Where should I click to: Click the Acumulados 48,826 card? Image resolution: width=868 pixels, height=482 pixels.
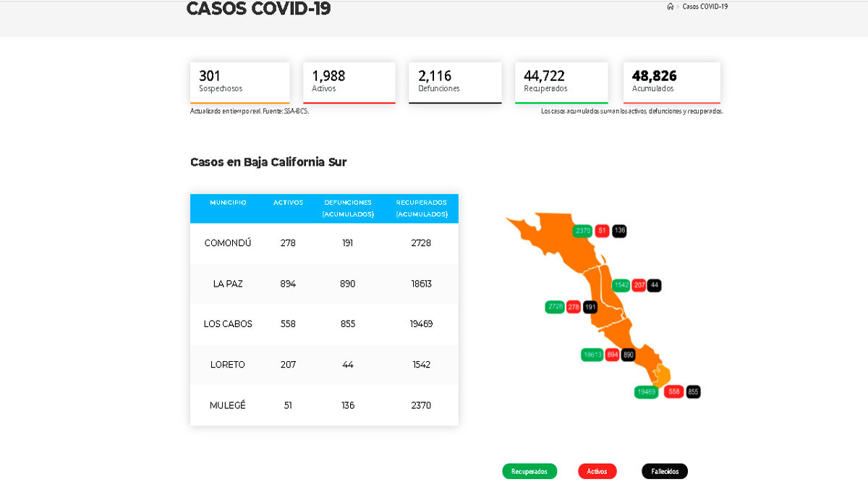click(671, 80)
